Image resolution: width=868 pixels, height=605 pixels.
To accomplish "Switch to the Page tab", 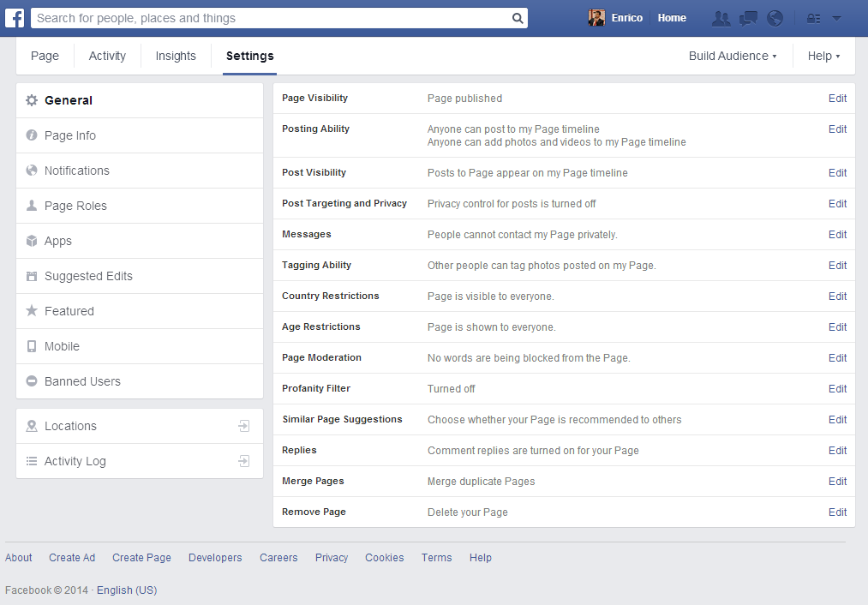I will [x=45, y=56].
